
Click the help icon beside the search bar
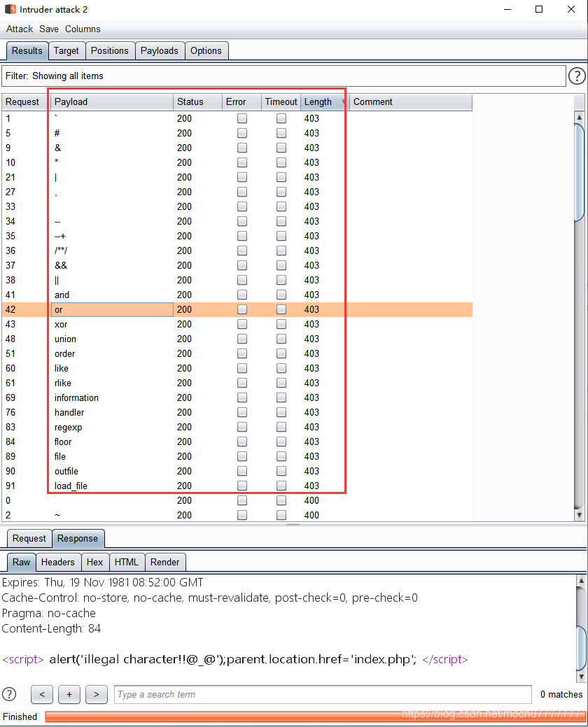point(9,694)
